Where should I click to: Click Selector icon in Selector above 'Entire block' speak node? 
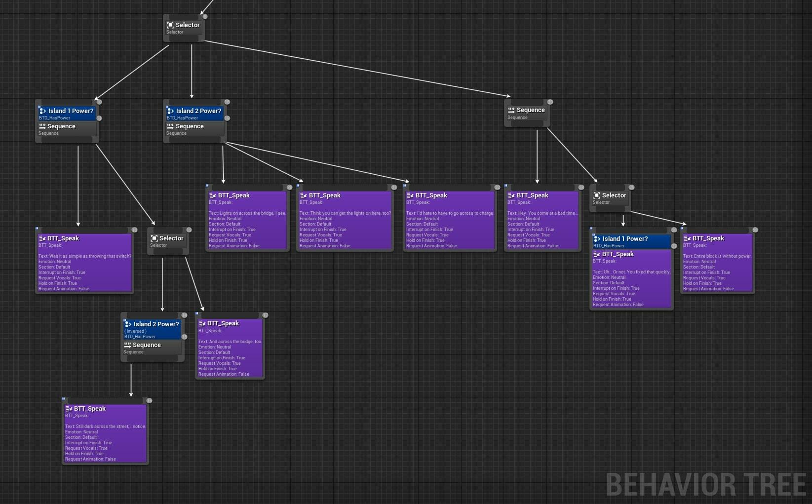click(x=597, y=195)
